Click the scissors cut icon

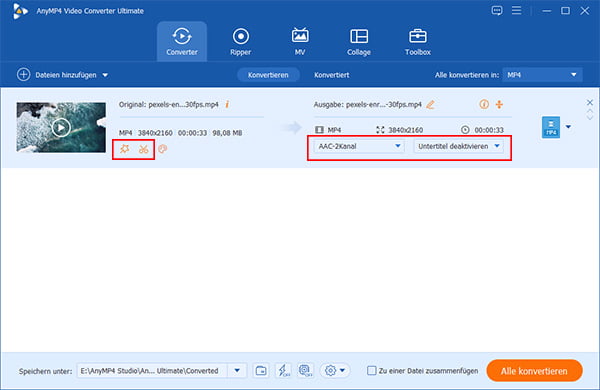pos(143,149)
